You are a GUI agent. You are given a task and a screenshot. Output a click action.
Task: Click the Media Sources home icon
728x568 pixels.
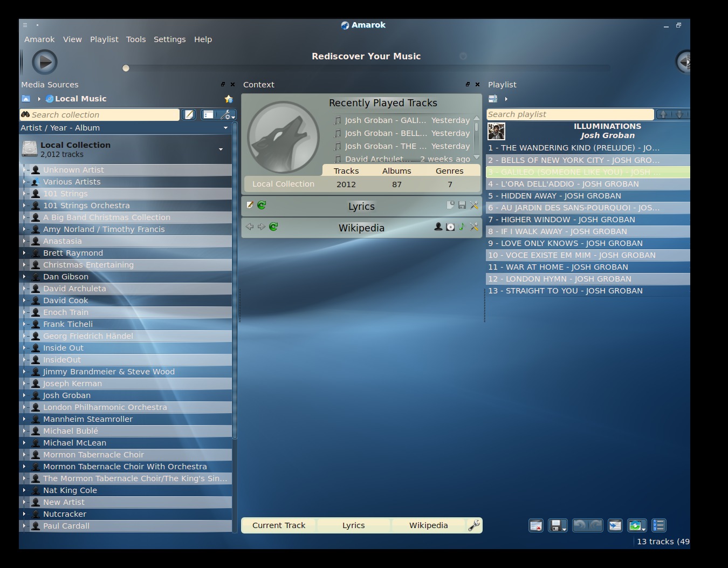[x=26, y=99]
